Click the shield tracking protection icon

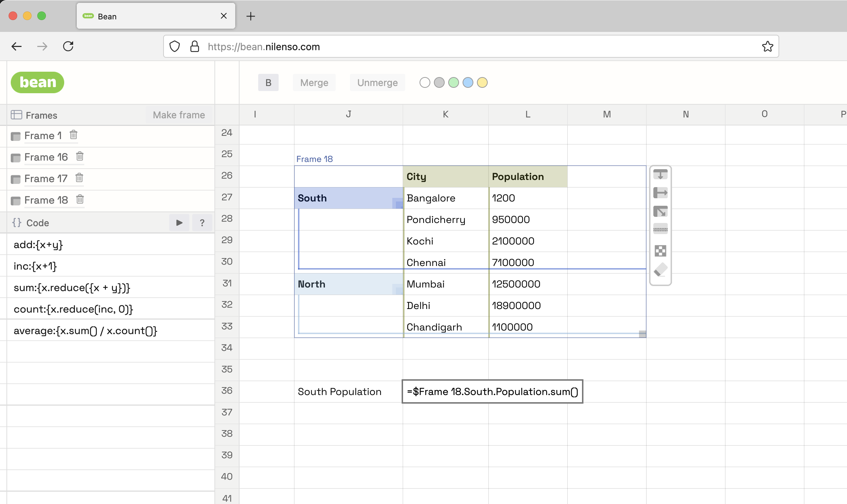point(174,46)
